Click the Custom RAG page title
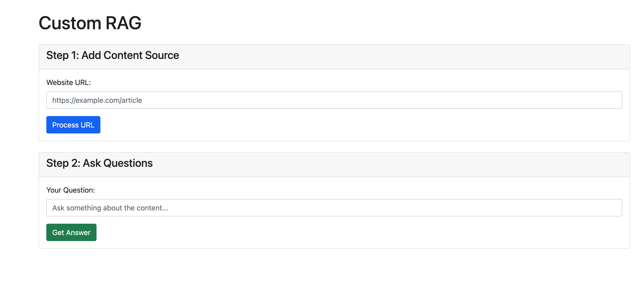 click(x=90, y=23)
